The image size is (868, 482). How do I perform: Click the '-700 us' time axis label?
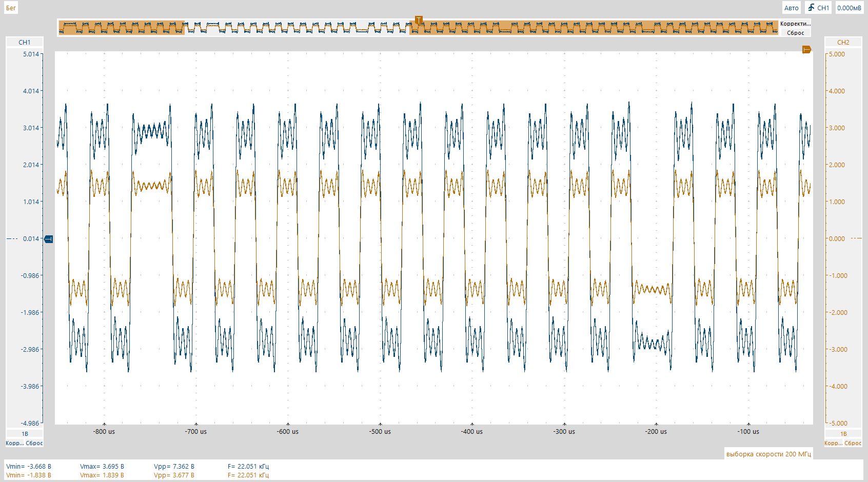pos(196,432)
